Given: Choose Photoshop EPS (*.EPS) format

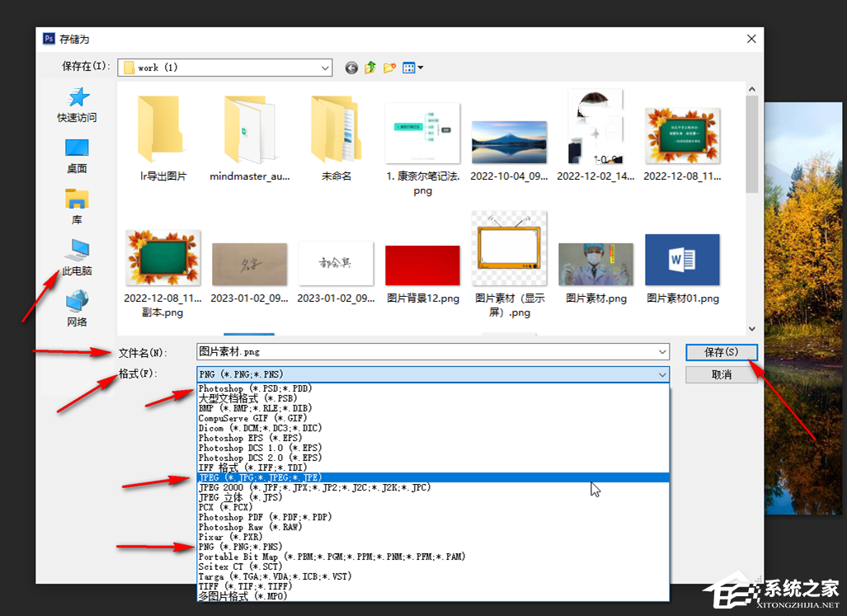Looking at the screenshot, I should click(433, 438).
